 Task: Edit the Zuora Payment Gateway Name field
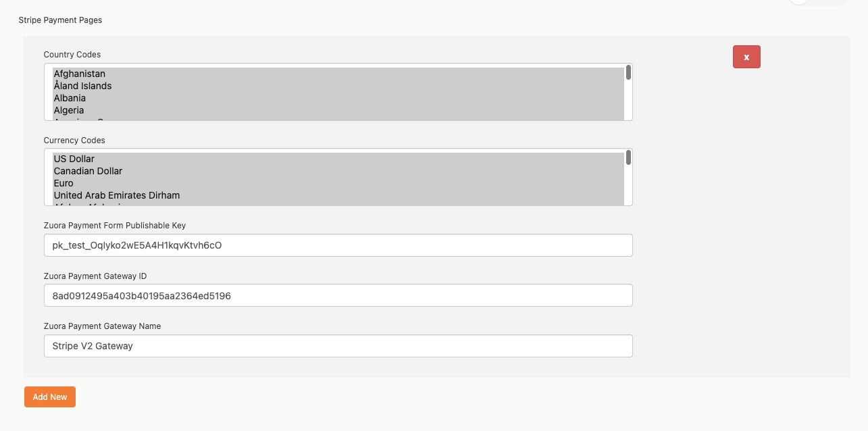click(x=338, y=346)
